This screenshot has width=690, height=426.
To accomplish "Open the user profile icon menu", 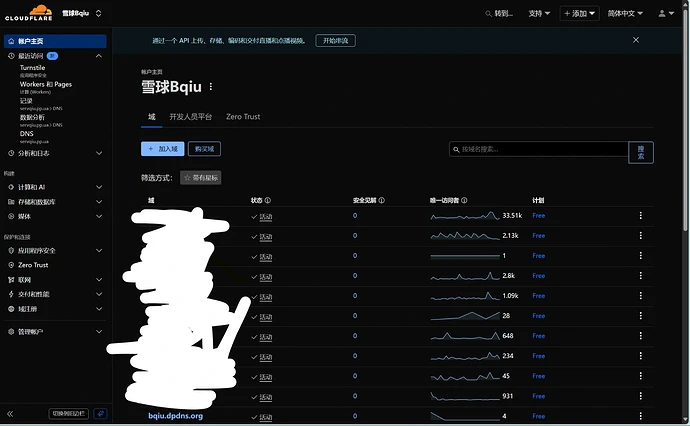I will pyautogui.click(x=667, y=14).
